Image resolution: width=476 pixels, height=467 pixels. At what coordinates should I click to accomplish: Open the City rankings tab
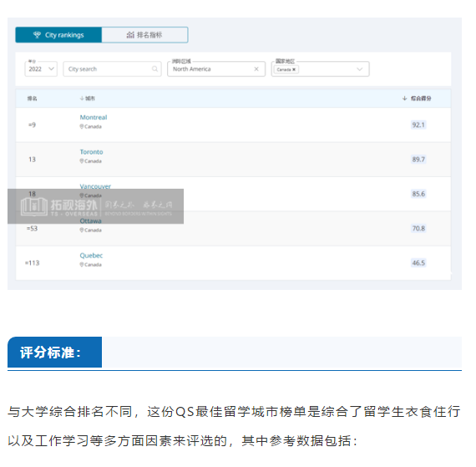tap(58, 35)
